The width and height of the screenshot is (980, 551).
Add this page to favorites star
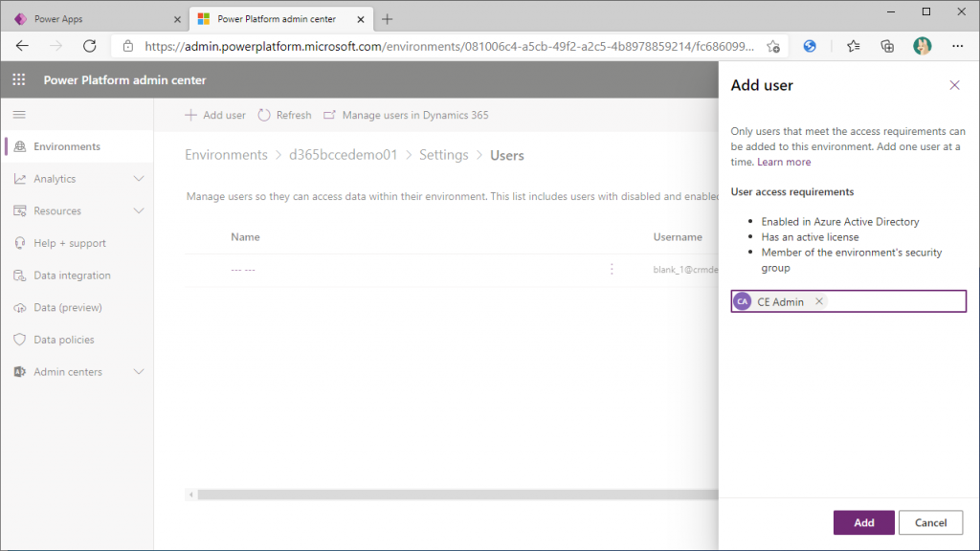pos(773,46)
